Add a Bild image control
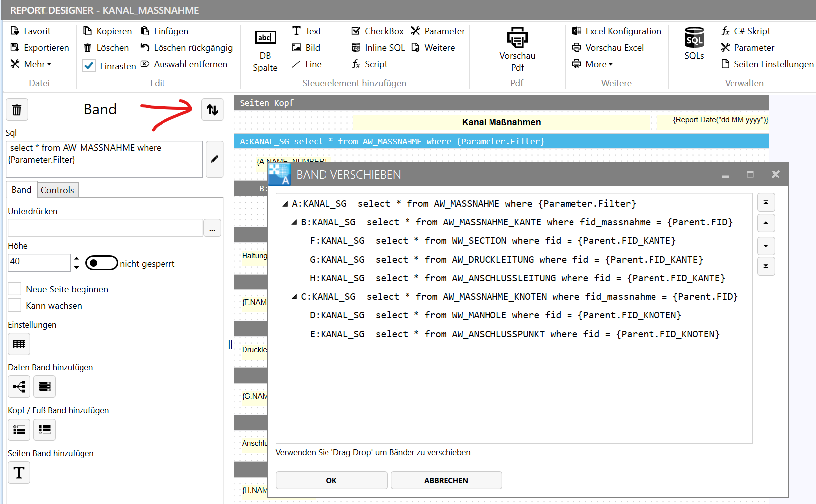The image size is (816, 504). 306,47
